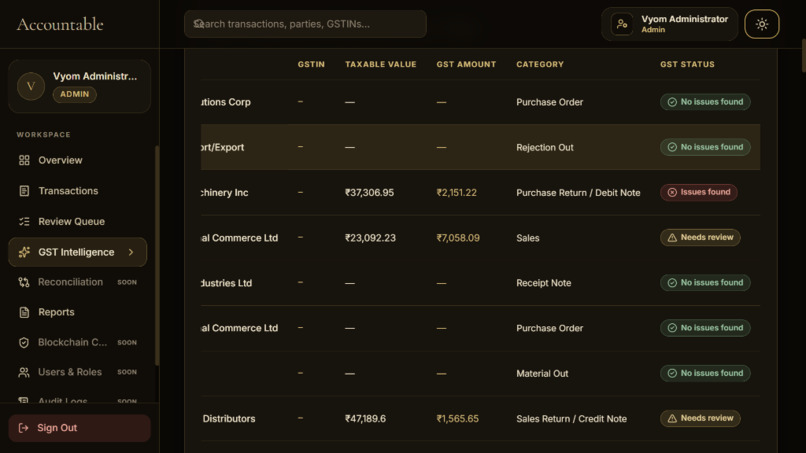Toggle the light theme sun button

pyautogui.click(x=762, y=24)
